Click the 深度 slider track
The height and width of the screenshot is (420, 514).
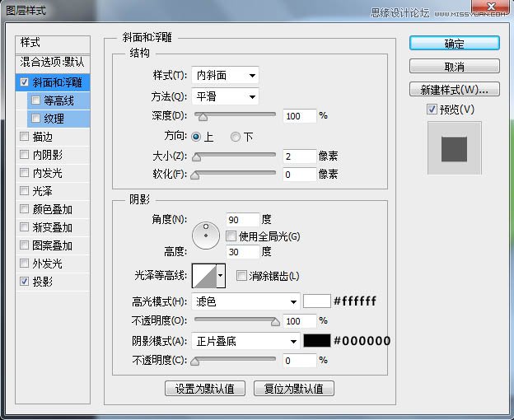235,114
